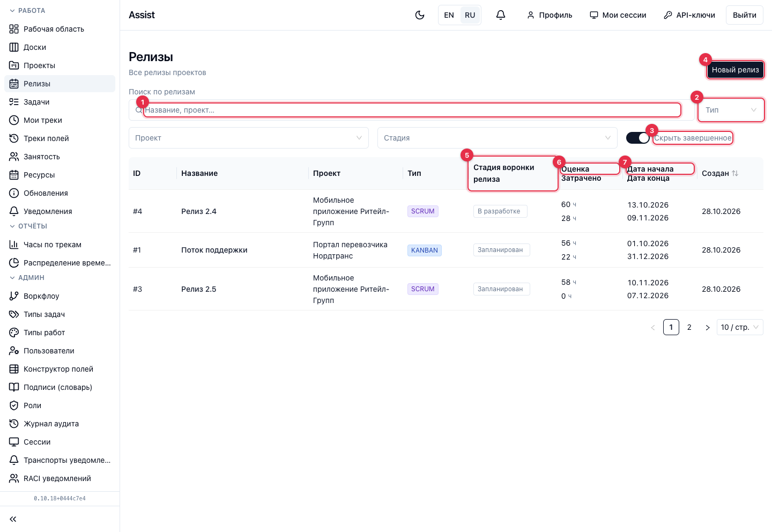The height and width of the screenshot is (532, 772).
Task: Click the Типы задач tags icon
Action: click(14, 314)
